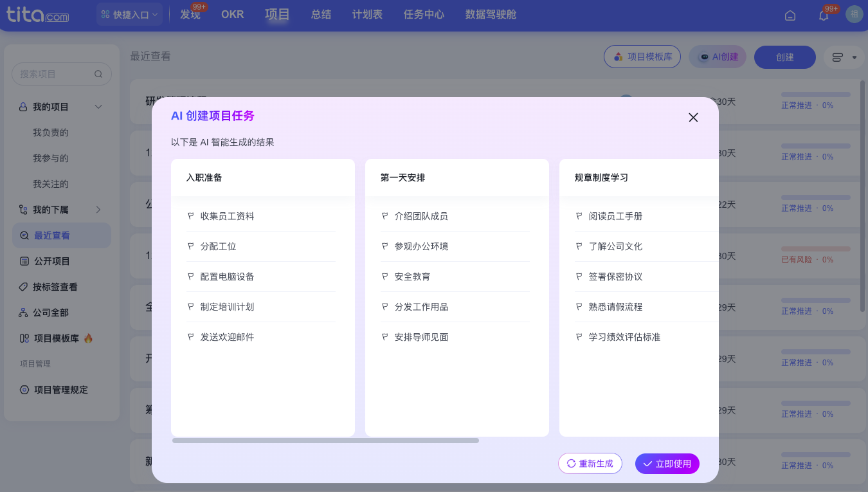
Task: Expand the 我的下属 arrow
Action: click(98, 209)
